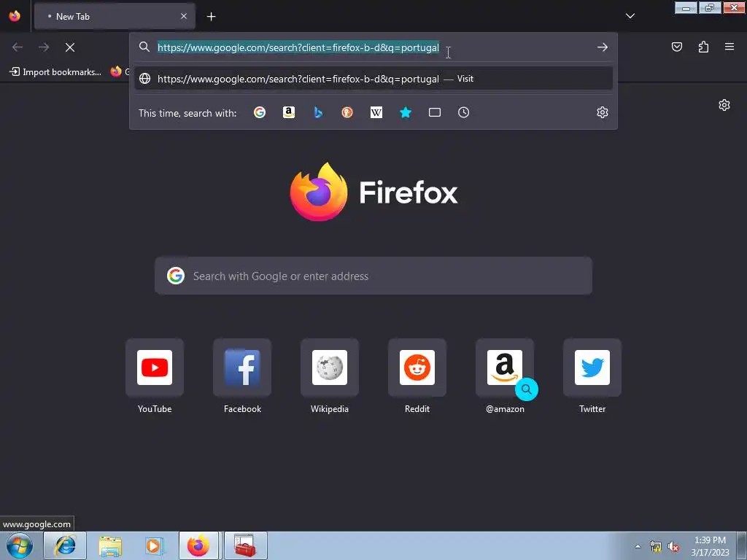Click the red toolbox taskbar icon
Screen dimensions: 747x560
(x=245, y=545)
